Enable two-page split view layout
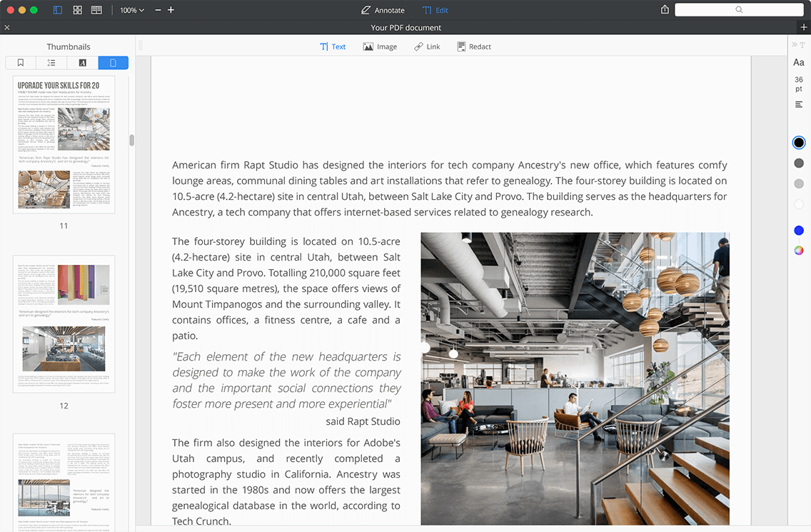 click(x=96, y=10)
